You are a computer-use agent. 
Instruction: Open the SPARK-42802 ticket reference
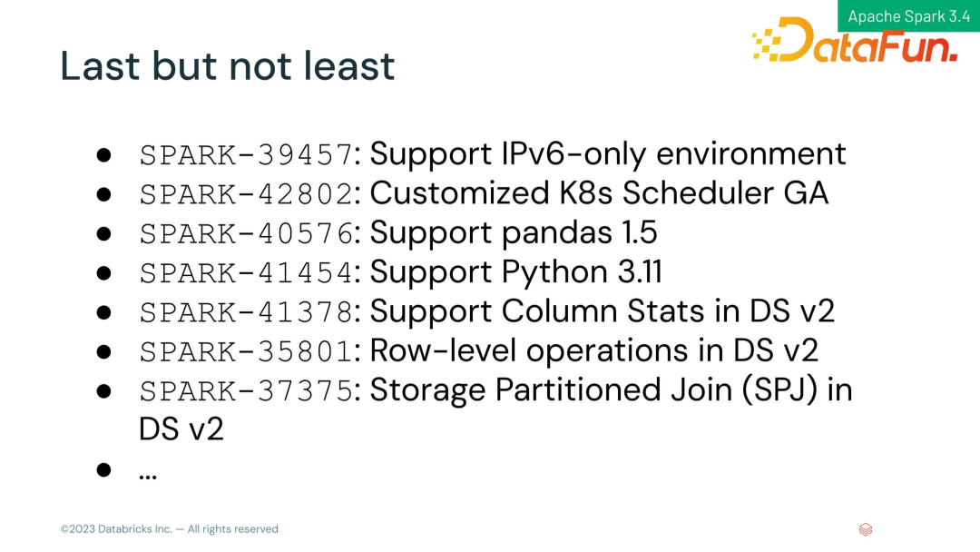[x=246, y=194]
